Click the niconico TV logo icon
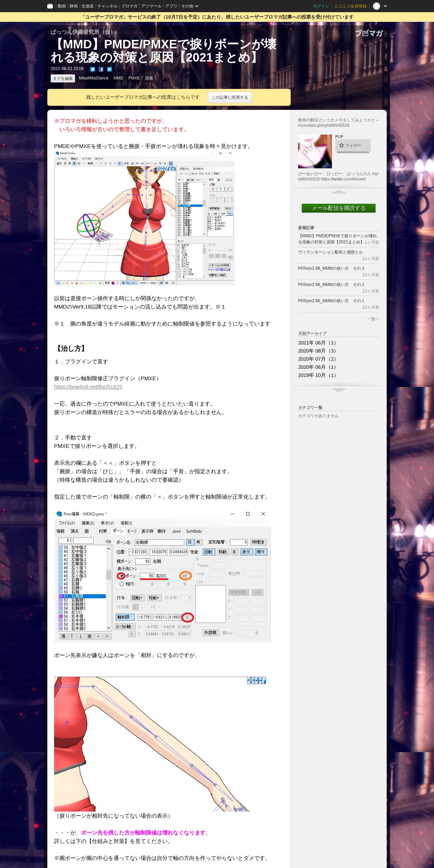The image size is (434, 868). point(50,6)
